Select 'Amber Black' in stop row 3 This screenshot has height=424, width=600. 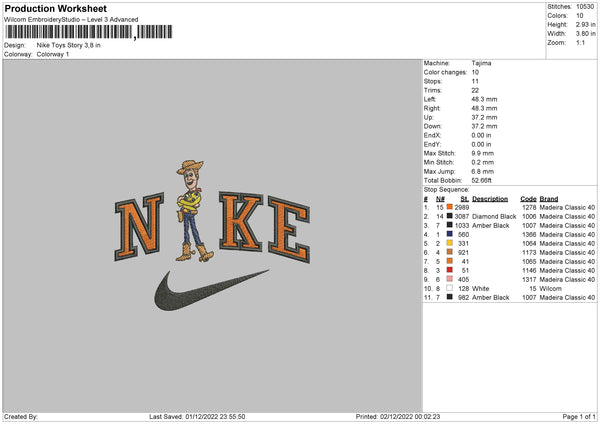pos(491,225)
